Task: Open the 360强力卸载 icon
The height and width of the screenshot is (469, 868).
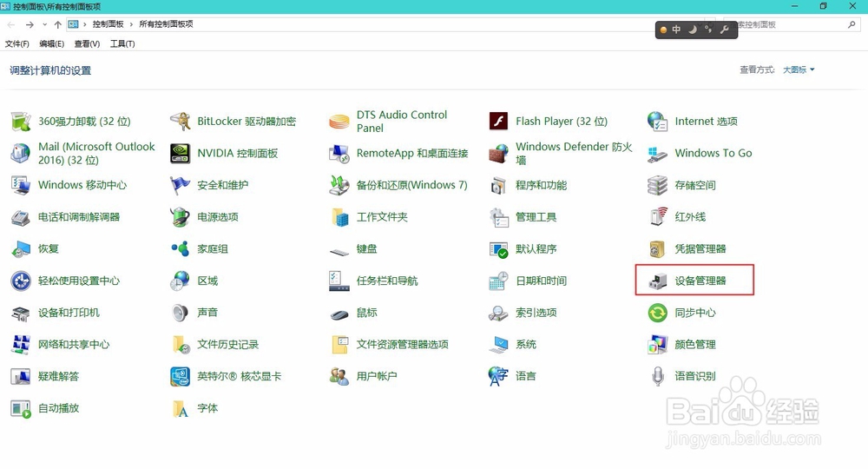Action: [21, 122]
